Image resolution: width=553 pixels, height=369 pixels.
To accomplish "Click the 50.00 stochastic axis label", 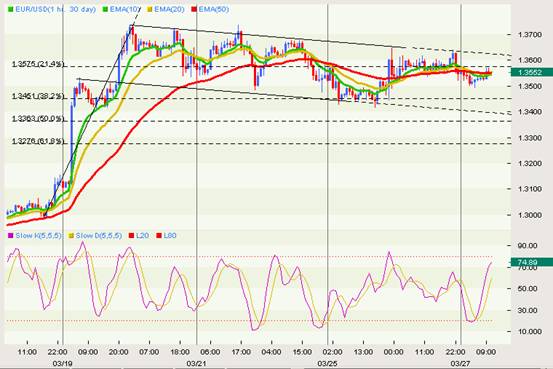I will pyautogui.click(x=527, y=289).
